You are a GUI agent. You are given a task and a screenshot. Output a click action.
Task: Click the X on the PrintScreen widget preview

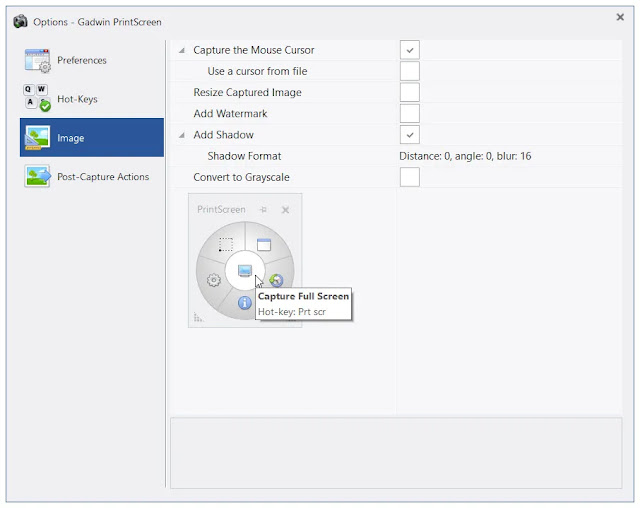pyautogui.click(x=285, y=210)
